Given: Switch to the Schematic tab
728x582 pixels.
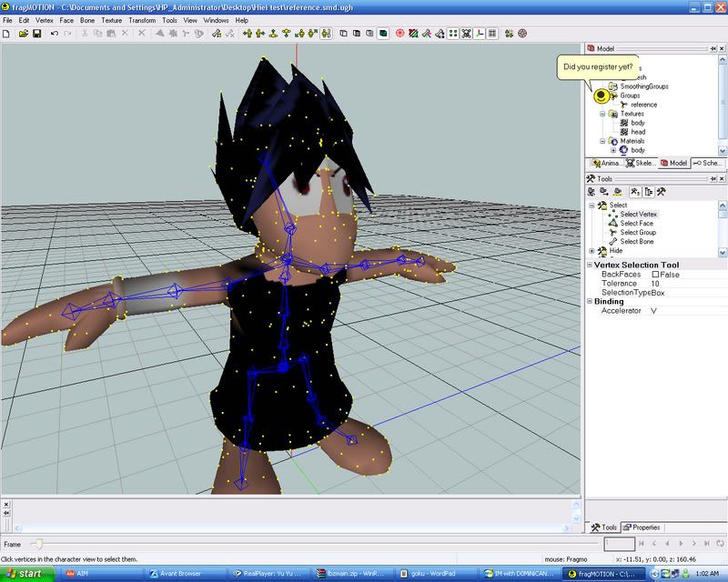Looking at the screenshot, I should click(708, 164).
